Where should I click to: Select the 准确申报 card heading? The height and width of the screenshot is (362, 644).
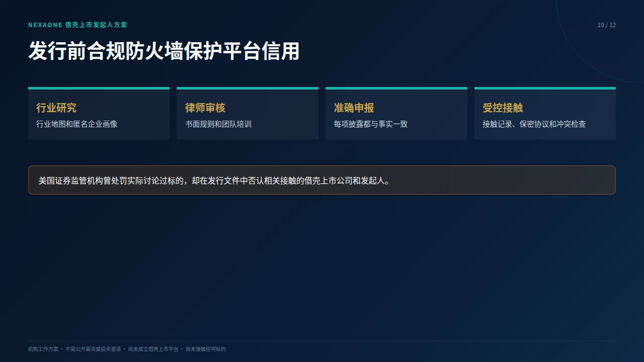pyautogui.click(x=354, y=108)
